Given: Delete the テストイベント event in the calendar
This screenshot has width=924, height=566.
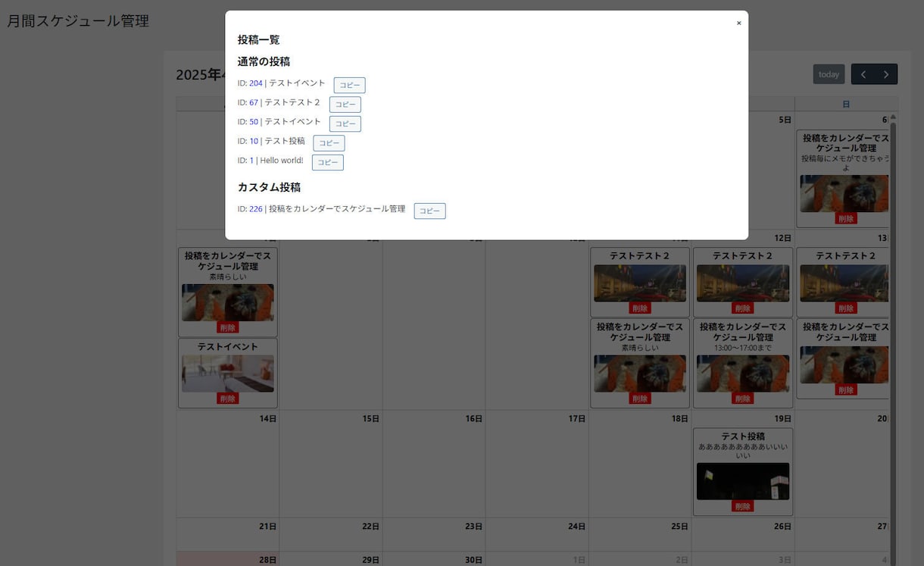Looking at the screenshot, I should pos(227,399).
